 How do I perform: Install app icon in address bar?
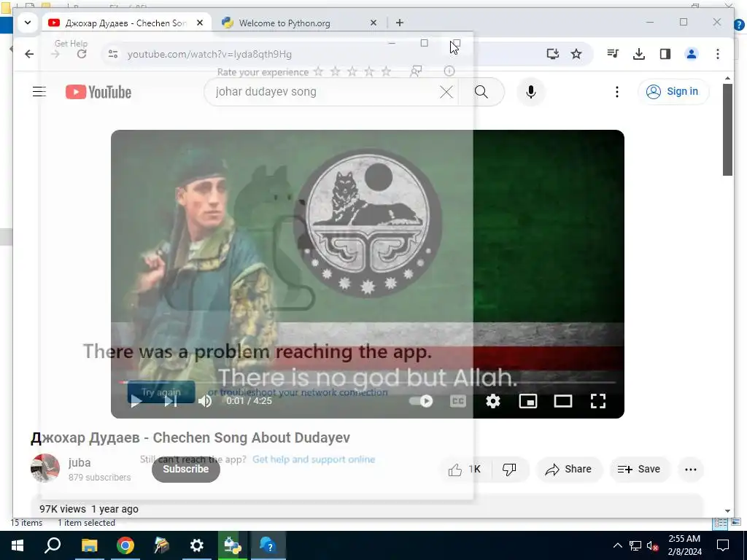pyautogui.click(x=553, y=54)
